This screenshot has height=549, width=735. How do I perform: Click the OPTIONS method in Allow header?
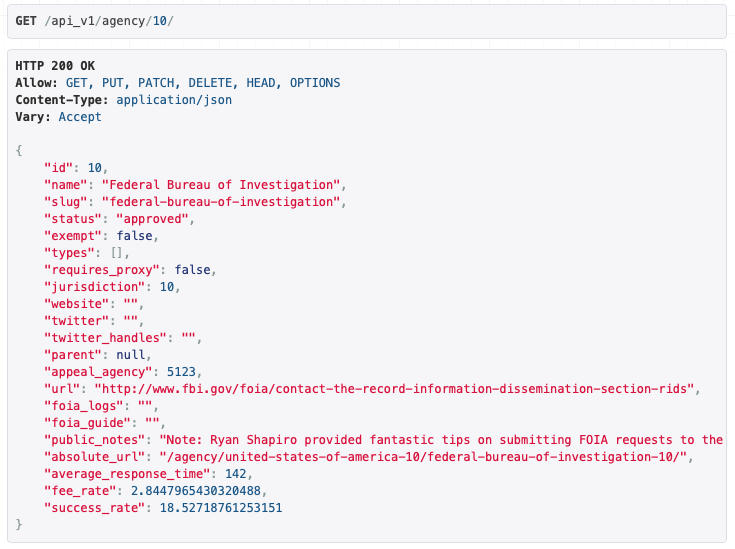[315, 83]
